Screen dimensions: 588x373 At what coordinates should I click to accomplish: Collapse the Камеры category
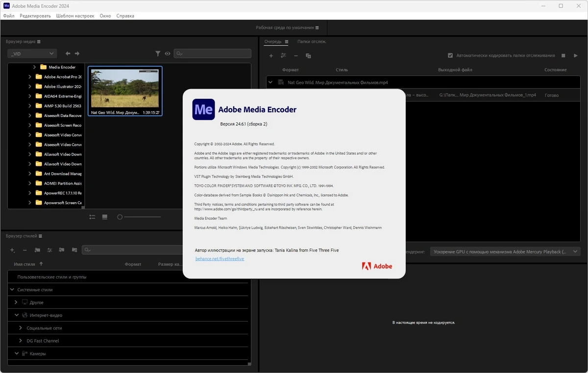[16, 353]
